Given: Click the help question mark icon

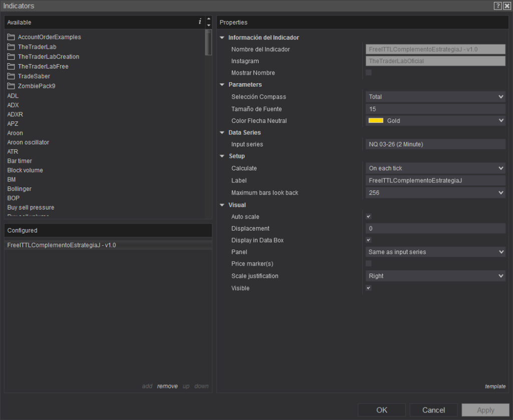Looking at the screenshot, I should pyautogui.click(x=497, y=6).
